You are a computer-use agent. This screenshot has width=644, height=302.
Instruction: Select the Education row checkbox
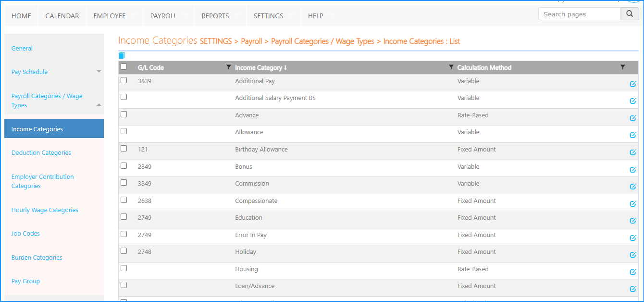[124, 217]
